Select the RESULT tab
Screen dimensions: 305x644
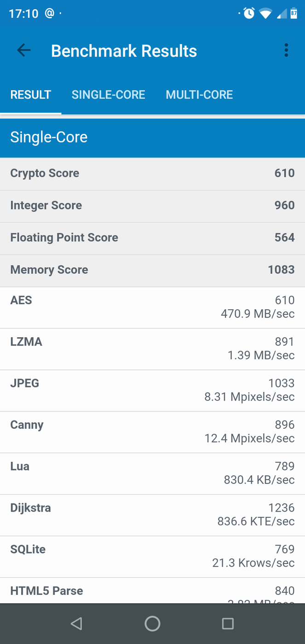click(30, 95)
